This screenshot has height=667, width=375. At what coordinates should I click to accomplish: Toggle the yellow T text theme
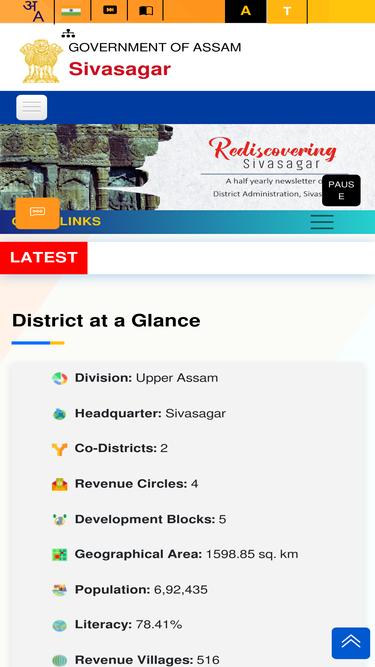coord(287,11)
